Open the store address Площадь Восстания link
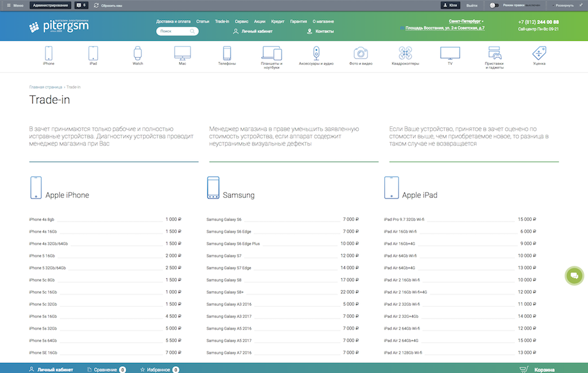 coord(445,28)
